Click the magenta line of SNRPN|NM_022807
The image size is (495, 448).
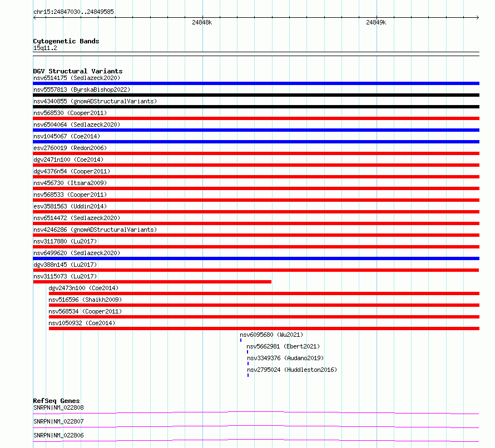[x=256, y=426]
